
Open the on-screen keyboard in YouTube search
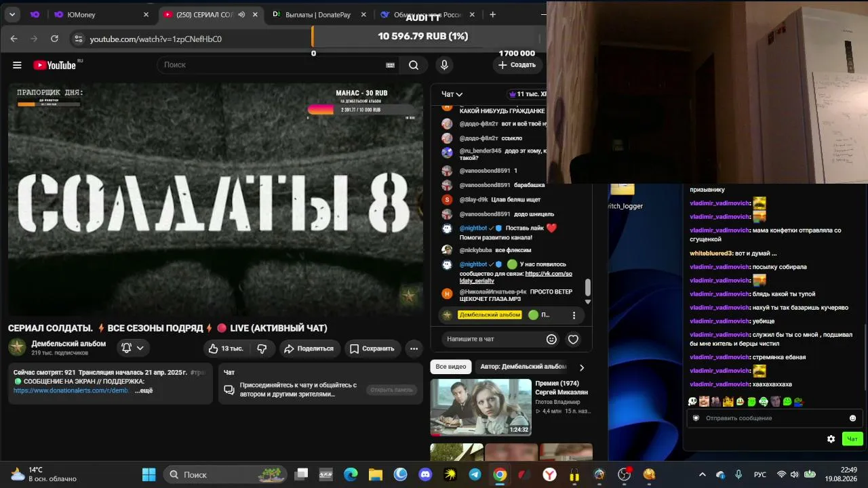pos(390,65)
